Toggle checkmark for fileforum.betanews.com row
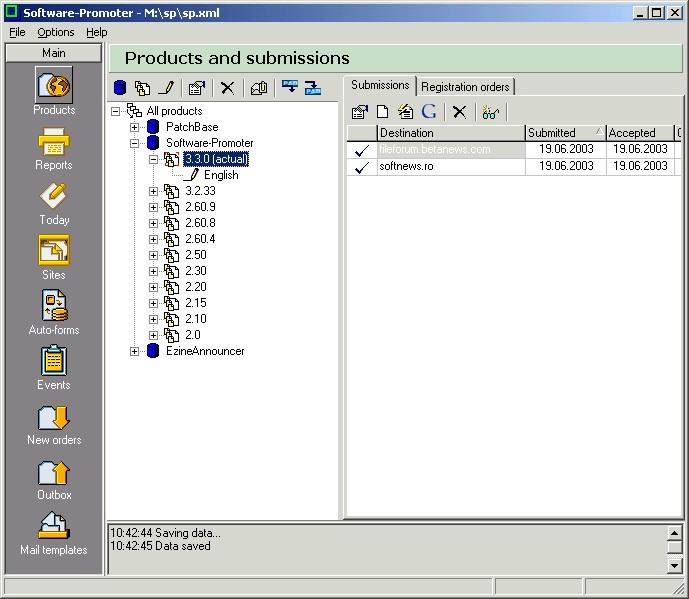The image size is (689, 599). 362,150
